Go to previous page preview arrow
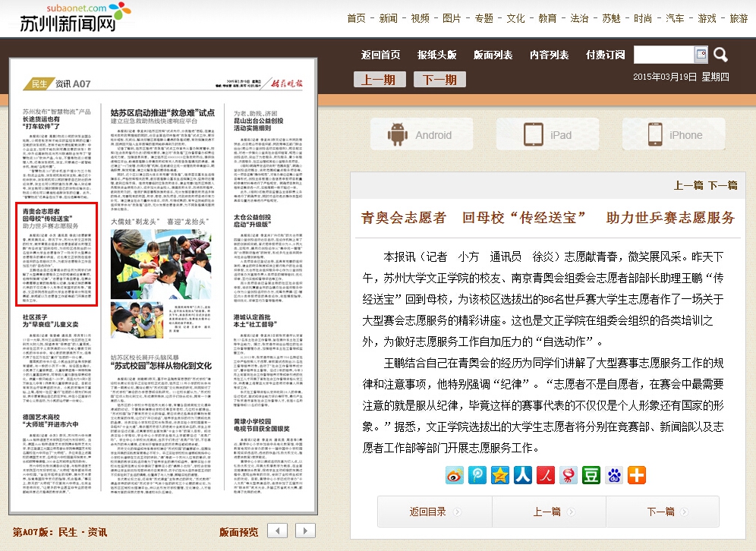The image size is (756, 551). [279, 531]
